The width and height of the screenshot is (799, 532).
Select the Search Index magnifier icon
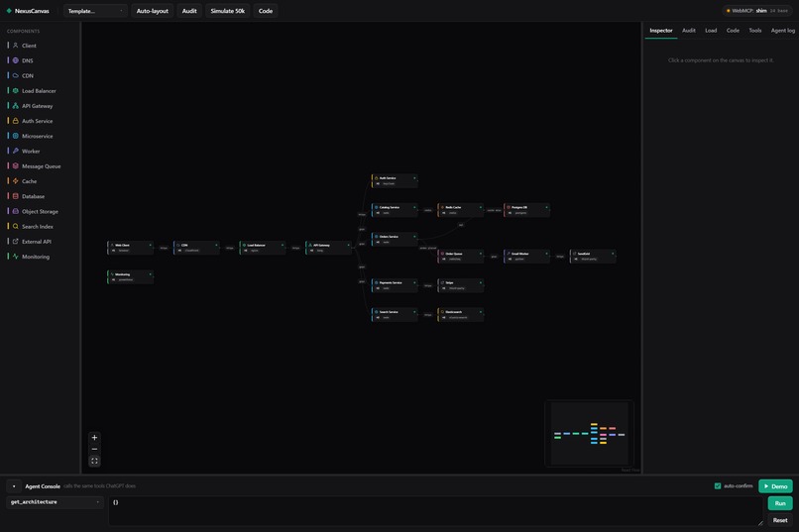click(x=15, y=226)
